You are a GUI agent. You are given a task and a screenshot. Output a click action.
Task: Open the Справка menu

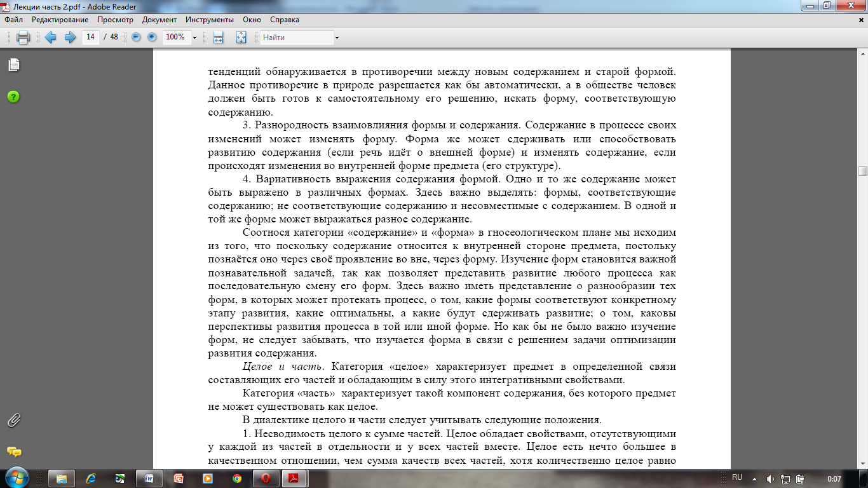pyautogui.click(x=285, y=20)
